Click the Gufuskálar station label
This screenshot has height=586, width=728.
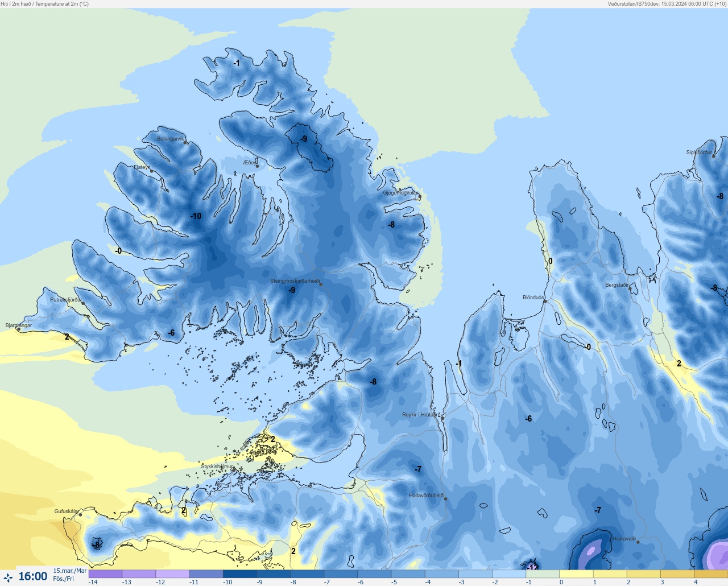(67, 511)
